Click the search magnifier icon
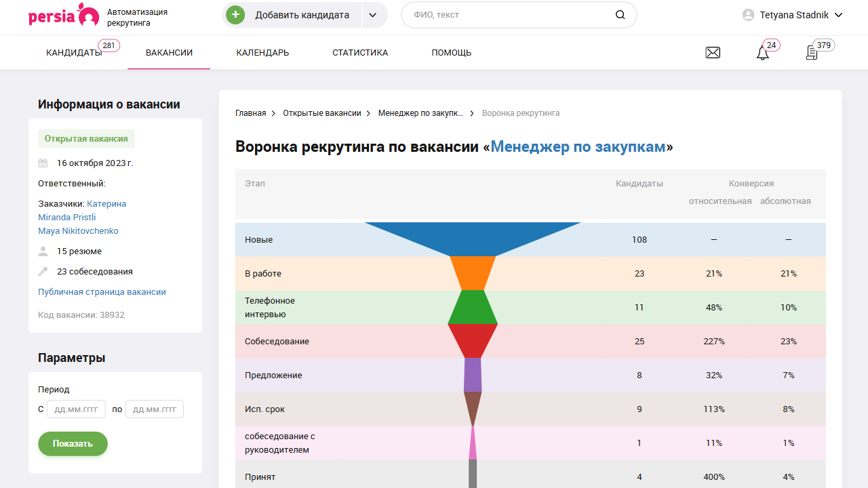This screenshot has height=488, width=868. [x=620, y=14]
